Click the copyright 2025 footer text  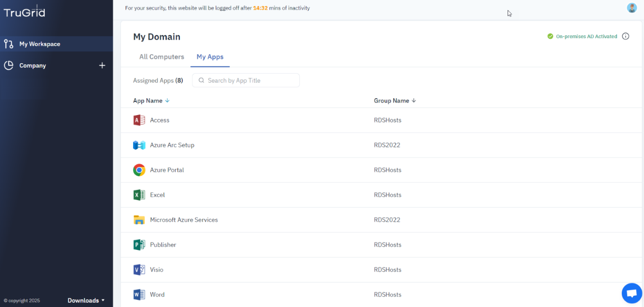(22, 301)
